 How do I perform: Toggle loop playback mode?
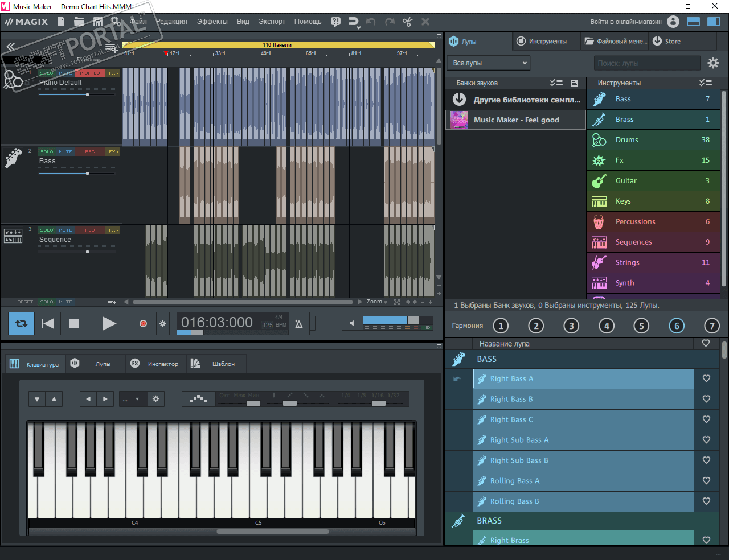22,323
